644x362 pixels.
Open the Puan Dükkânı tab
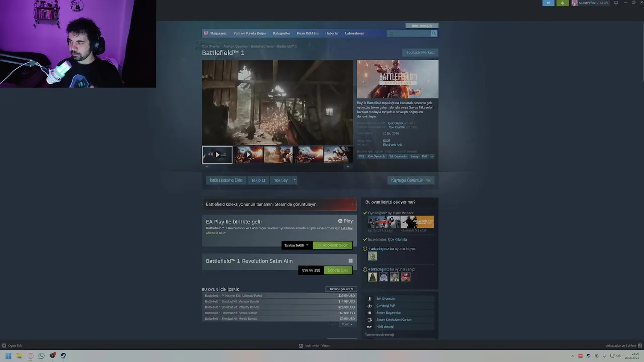click(x=308, y=33)
